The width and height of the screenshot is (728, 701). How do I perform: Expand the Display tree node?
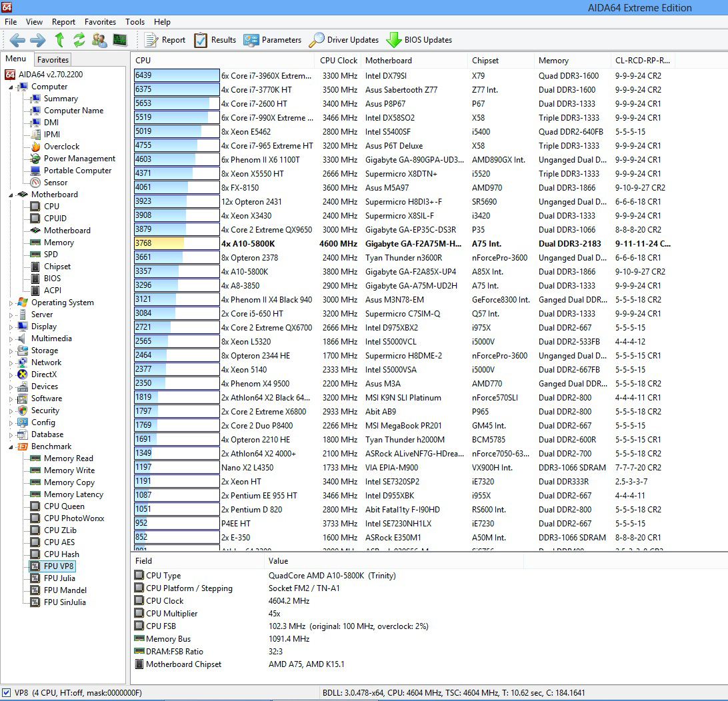11,327
